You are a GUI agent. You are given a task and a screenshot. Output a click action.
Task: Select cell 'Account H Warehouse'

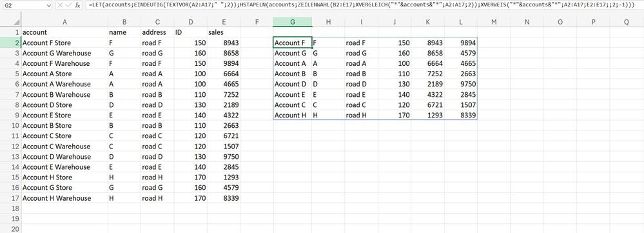[x=64, y=198]
